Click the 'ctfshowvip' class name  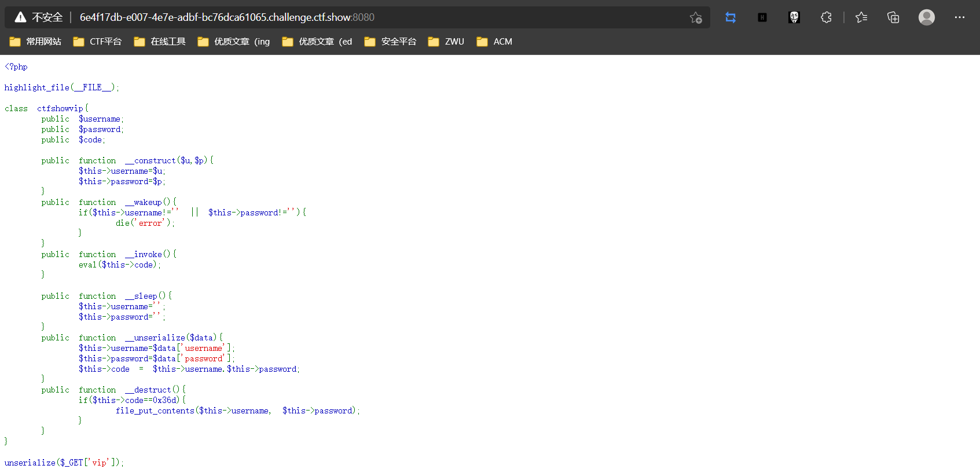[x=60, y=108]
